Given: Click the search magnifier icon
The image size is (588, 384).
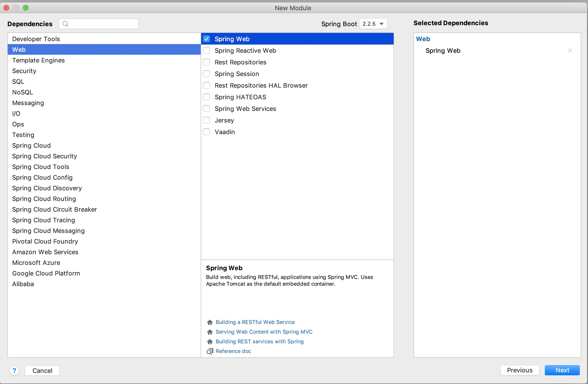Looking at the screenshot, I should (x=65, y=24).
